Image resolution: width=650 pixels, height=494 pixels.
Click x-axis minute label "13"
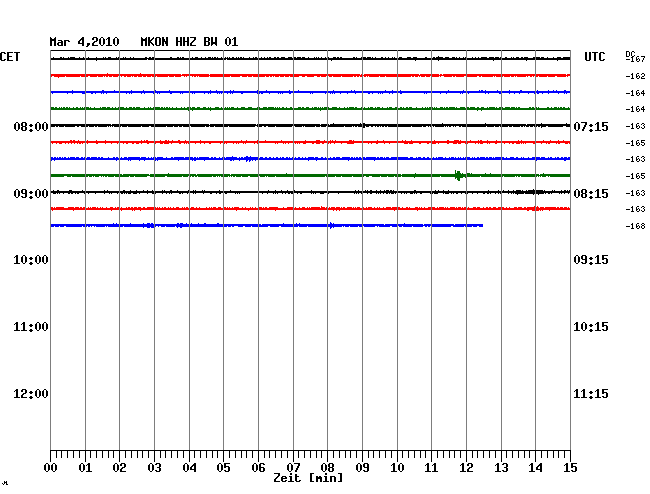coord(501,468)
